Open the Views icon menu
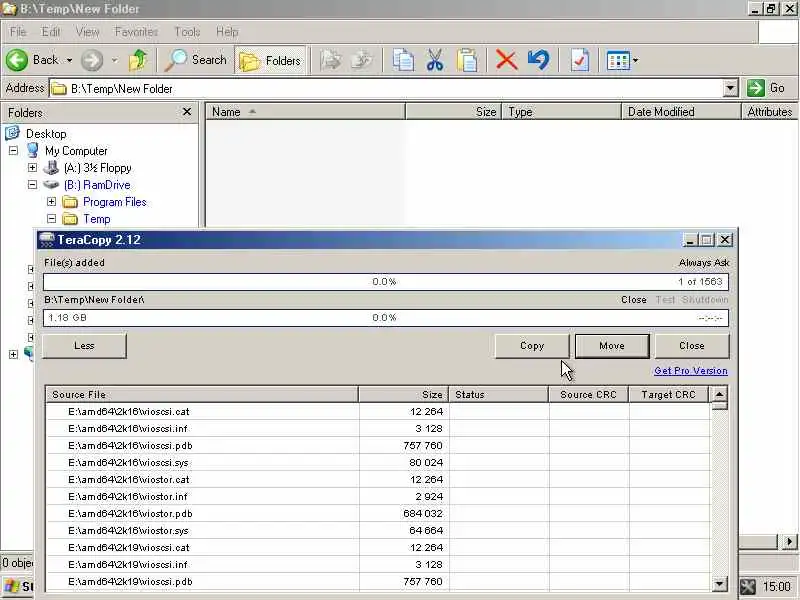Viewport: 800px width, 600px height. coord(622,60)
